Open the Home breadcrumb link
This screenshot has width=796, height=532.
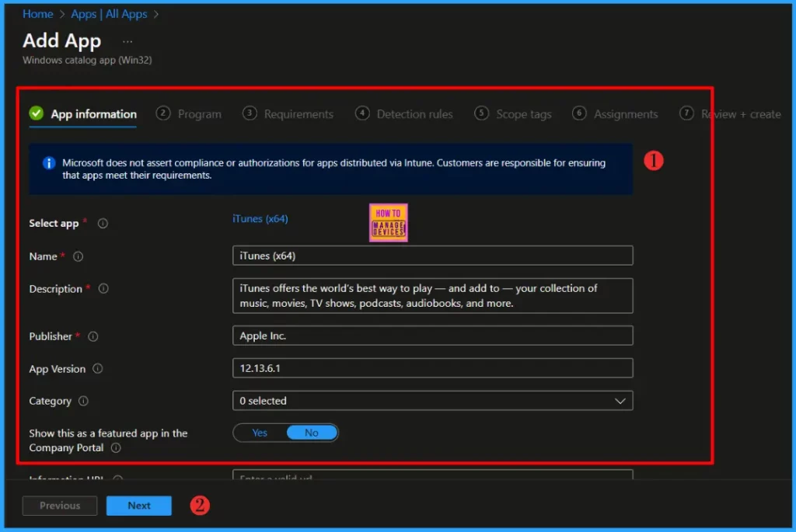(x=37, y=14)
